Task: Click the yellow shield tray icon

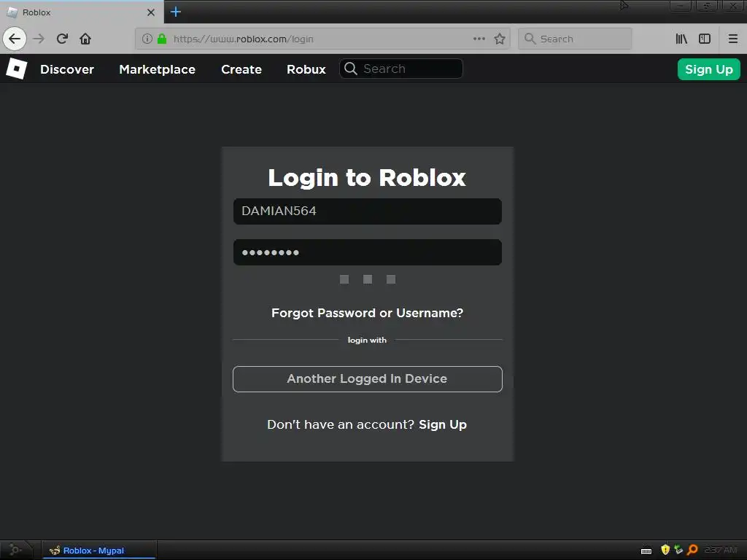Action: tap(665, 550)
